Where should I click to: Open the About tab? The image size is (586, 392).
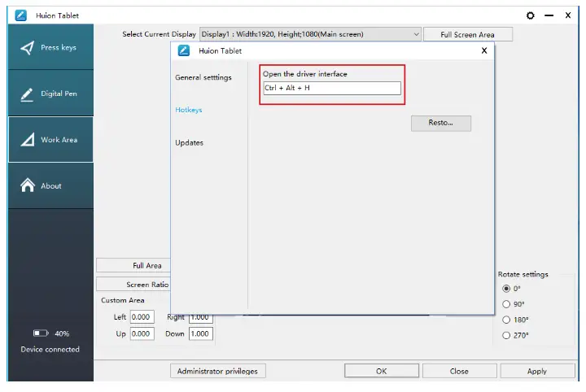click(x=50, y=185)
